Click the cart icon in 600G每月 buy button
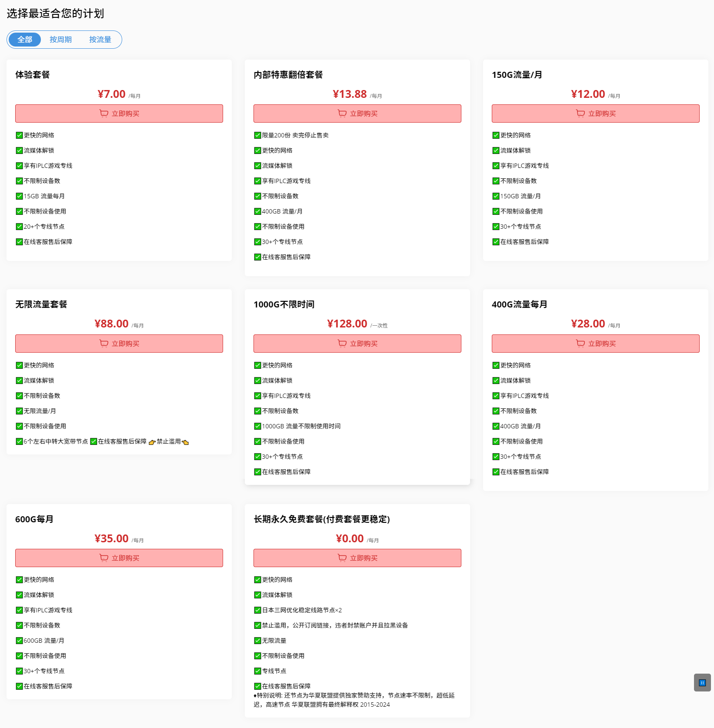 104,558
